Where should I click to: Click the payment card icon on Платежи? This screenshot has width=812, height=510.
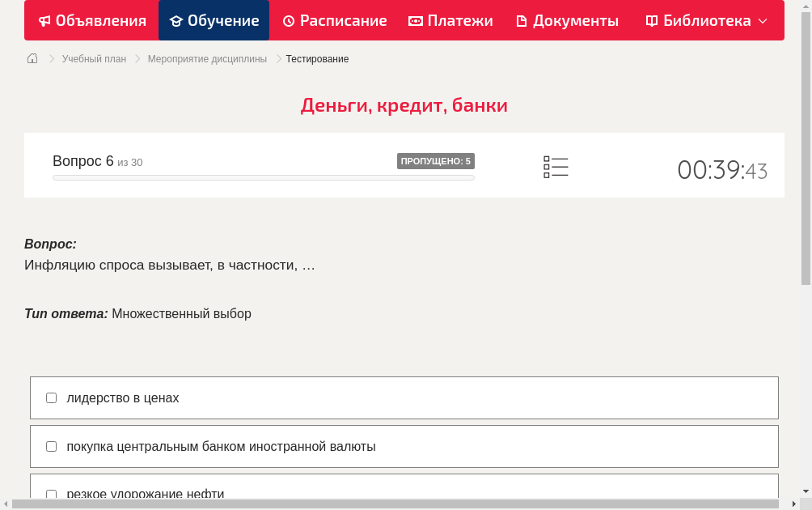pos(414,20)
